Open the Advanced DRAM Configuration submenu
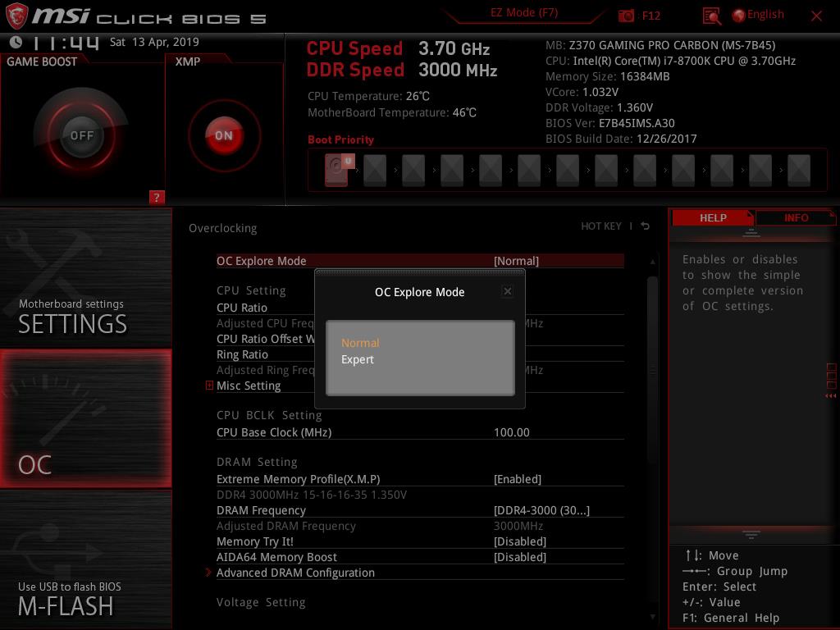Viewport: 840px width, 630px height. (295, 573)
